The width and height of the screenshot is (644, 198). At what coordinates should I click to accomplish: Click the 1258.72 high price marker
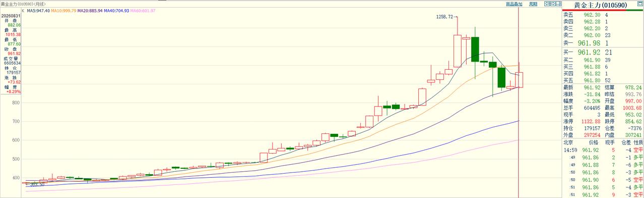[x=444, y=17]
